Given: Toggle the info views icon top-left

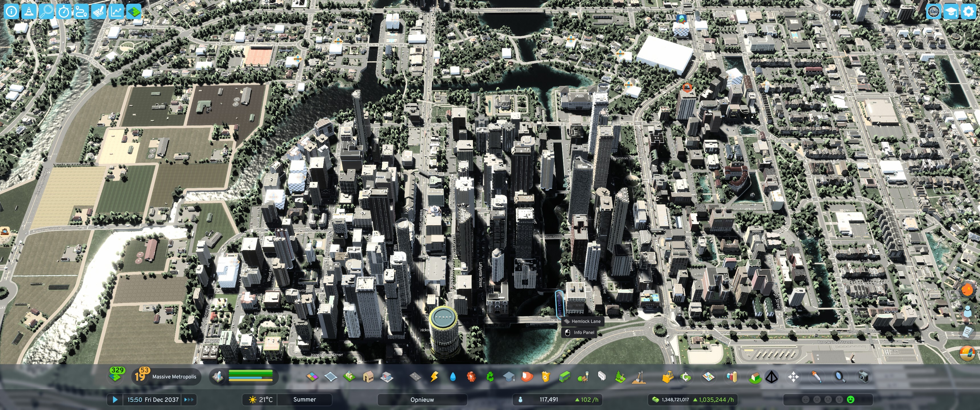Looking at the screenshot, I should tap(11, 11).
